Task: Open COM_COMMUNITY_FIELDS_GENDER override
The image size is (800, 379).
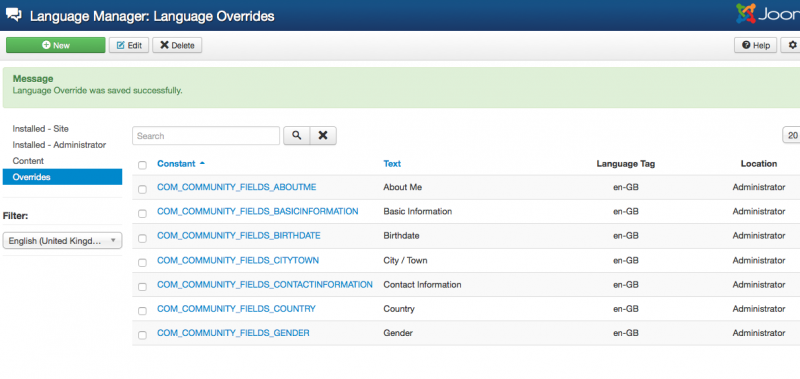Action: tap(233, 333)
